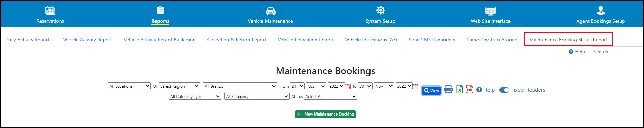Click Help icon beside PDF export
644x128 pixels.
tap(479, 90)
